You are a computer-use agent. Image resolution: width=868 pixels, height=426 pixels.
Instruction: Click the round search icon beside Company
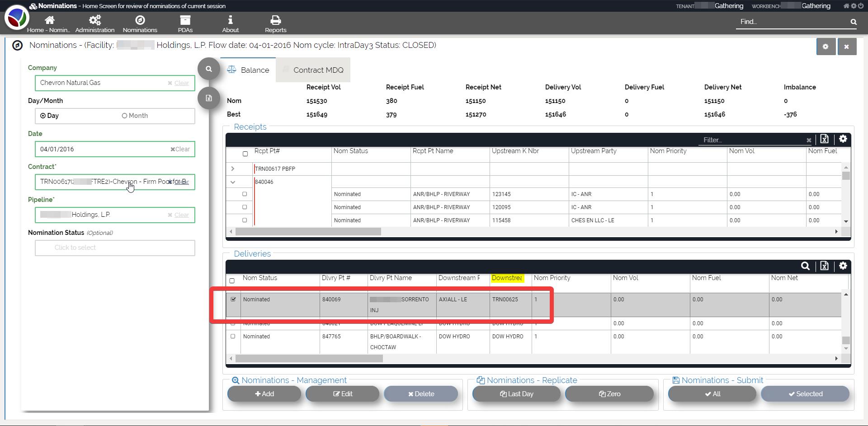click(x=208, y=69)
